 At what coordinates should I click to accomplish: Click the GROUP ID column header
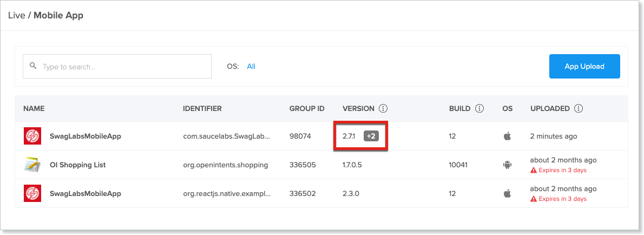(307, 108)
